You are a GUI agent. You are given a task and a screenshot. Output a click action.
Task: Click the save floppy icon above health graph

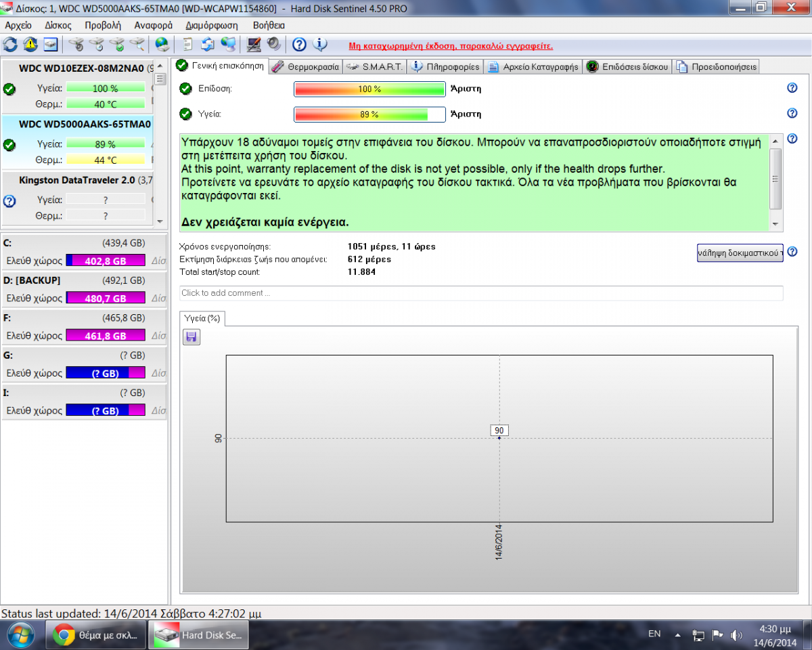(x=191, y=337)
